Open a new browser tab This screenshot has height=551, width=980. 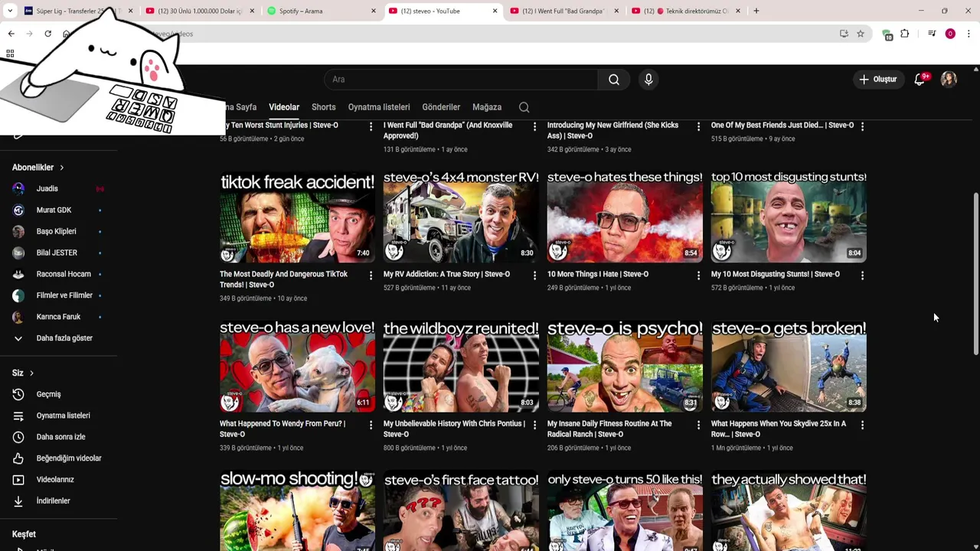[756, 11]
